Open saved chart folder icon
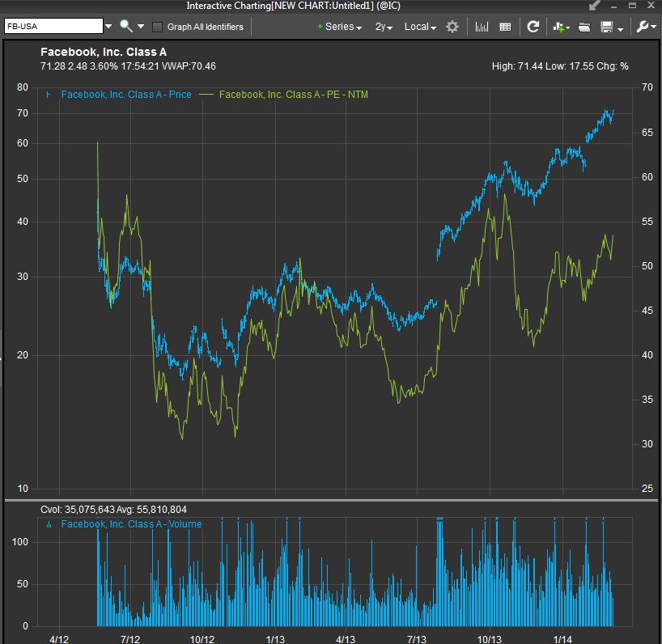662x644 pixels. (x=584, y=27)
